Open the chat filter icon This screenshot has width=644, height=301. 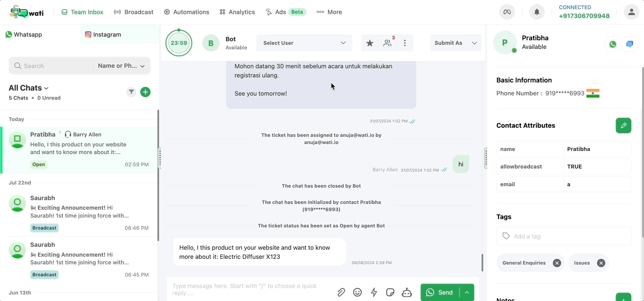pyautogui.click(x=131, y=92)
